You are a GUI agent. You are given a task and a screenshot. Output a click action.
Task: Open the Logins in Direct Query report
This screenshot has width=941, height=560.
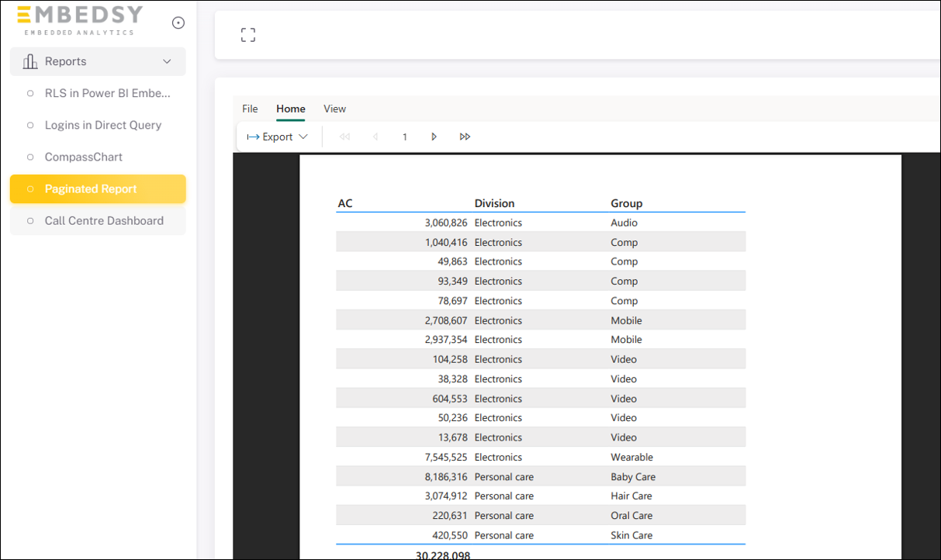(104, 125)
